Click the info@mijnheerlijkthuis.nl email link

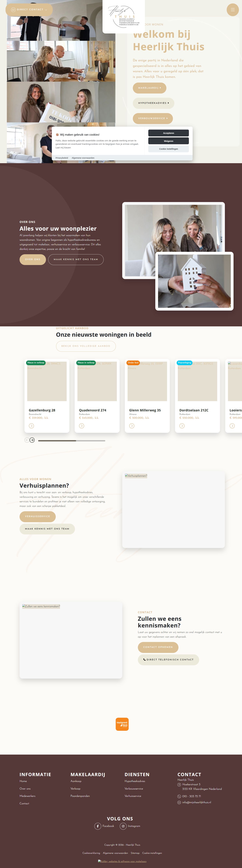(197, 802)
